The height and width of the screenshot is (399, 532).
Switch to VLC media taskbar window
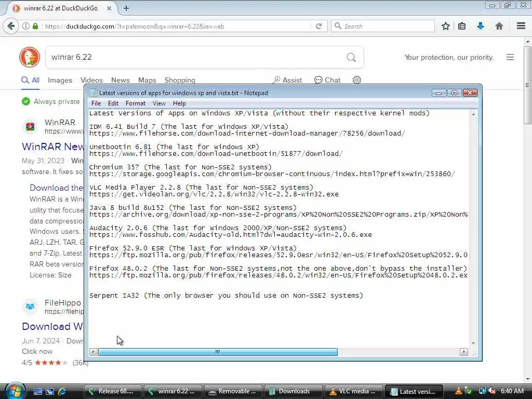tap(353, 391)
